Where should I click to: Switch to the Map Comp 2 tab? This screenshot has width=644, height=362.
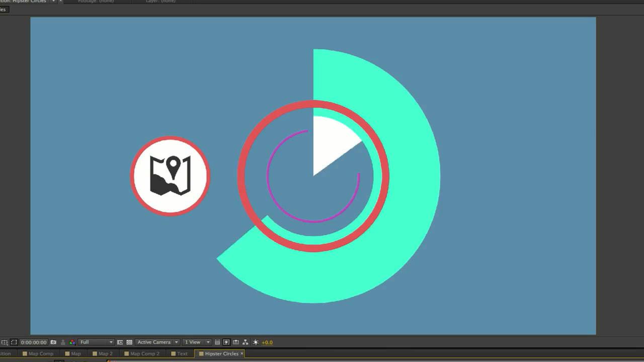[142, 353]
